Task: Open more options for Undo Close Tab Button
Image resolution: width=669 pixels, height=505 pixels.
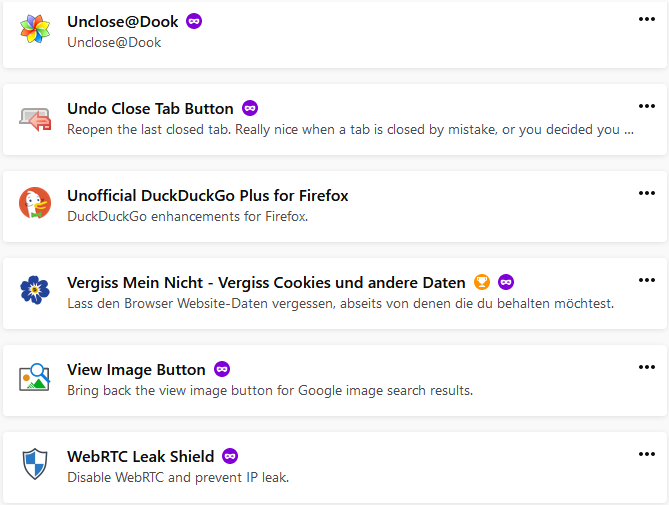Action: [646, 105]
